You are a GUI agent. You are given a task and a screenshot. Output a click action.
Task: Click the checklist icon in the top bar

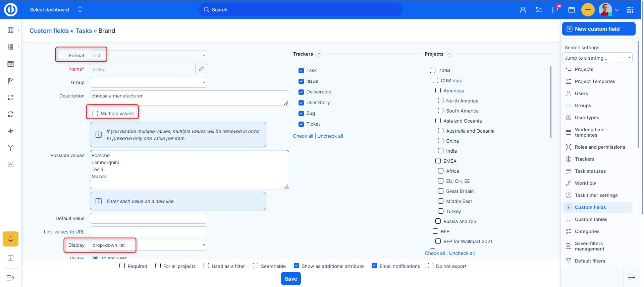pyautogui.click(x=539, y=10)
